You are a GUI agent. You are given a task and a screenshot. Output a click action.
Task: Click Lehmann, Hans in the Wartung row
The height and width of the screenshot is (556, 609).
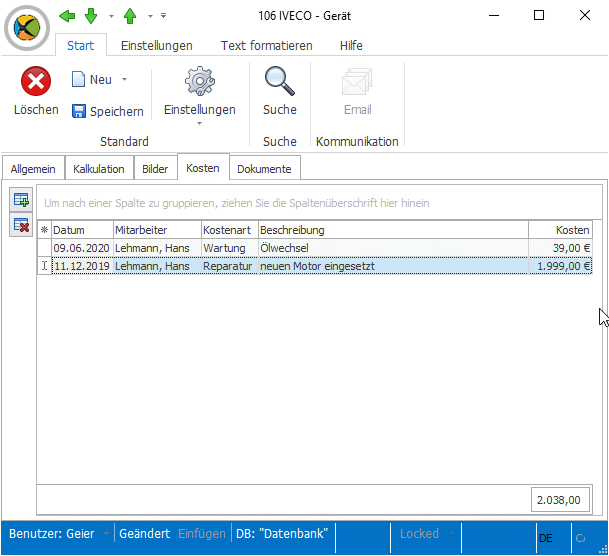tap(157, 248)
